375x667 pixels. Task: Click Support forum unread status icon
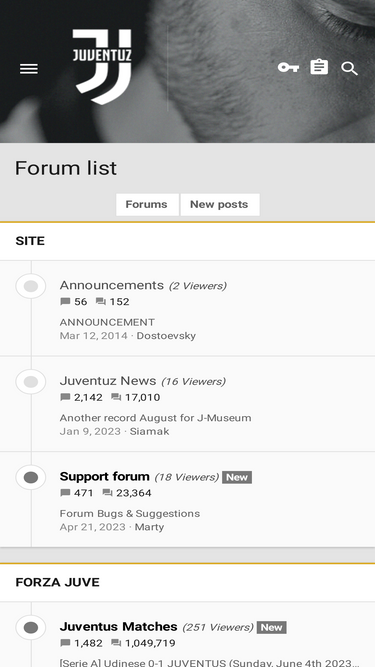pyautogui.click(x=31, y=478)
